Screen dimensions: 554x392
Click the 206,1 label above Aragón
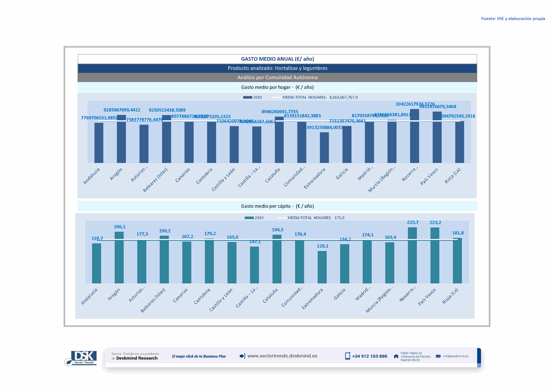tap(120, 227)
